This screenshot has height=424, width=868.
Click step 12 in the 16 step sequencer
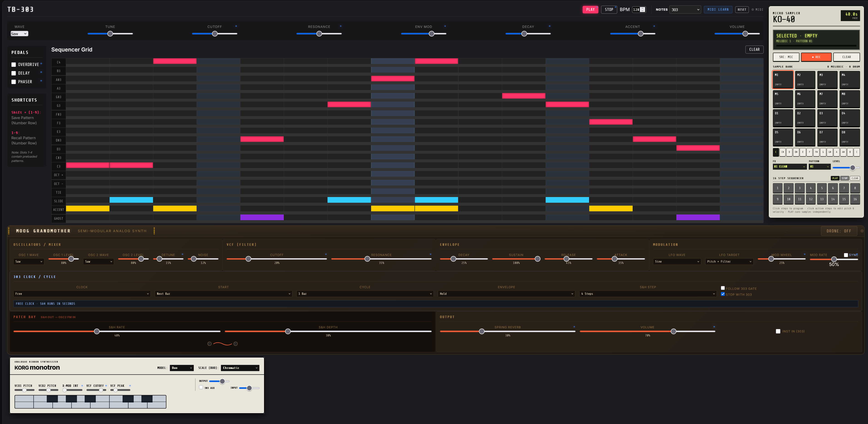(811, 199)
